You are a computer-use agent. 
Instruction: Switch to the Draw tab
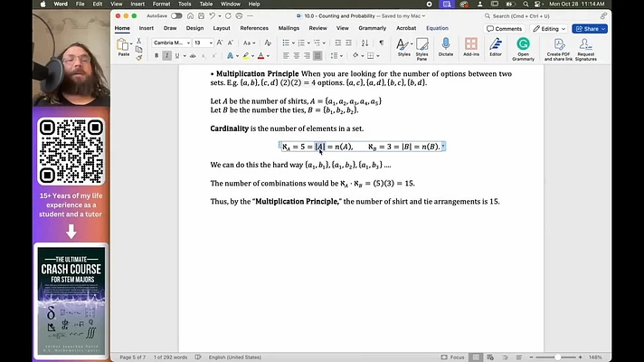[170, 28]
